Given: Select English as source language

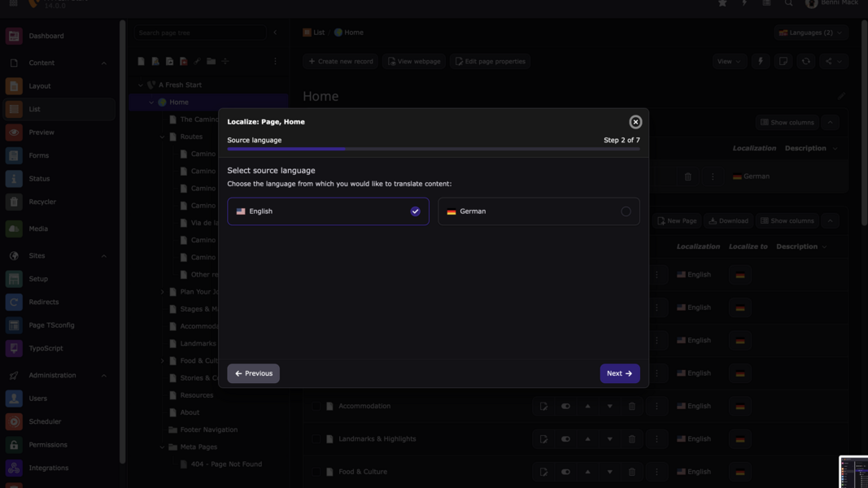Looking at the screenshot, I should click(x=328, y=211).
